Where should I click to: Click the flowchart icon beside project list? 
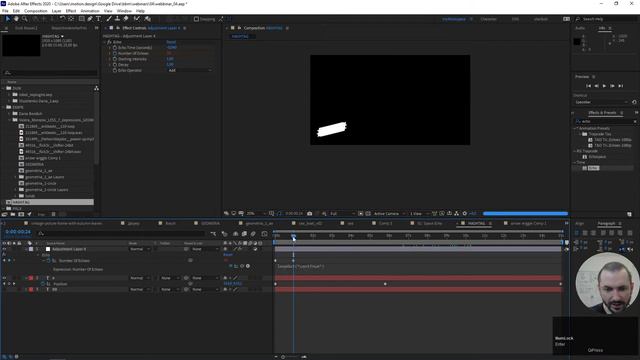[x=96, y=88]
